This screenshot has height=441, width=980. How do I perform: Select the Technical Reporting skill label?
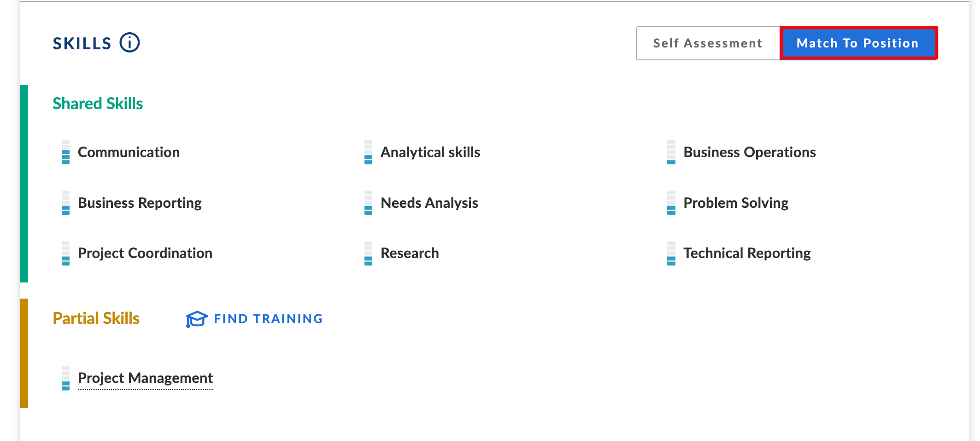pos(747,253)
